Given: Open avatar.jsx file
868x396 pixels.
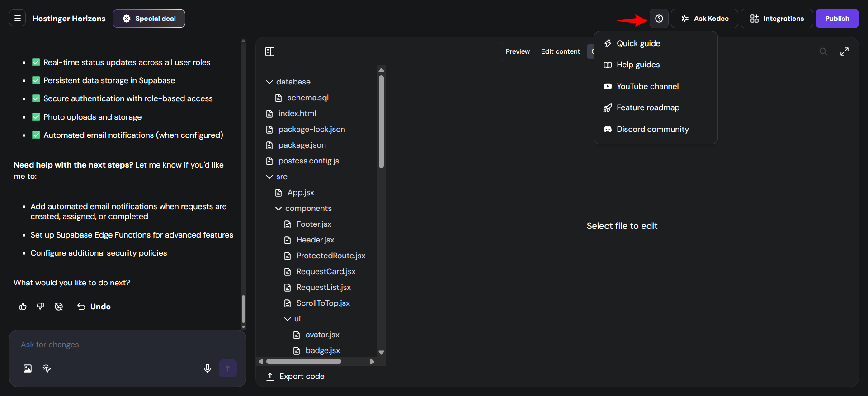Looking at the screenshot, I should [322, 335].
